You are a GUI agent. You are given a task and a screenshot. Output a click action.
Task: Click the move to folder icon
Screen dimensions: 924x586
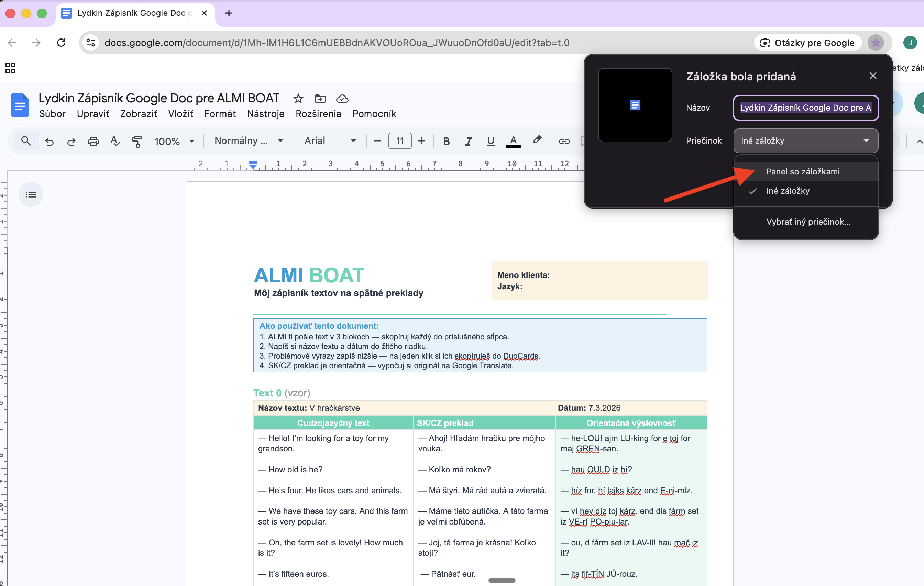[x=320, y=99]
